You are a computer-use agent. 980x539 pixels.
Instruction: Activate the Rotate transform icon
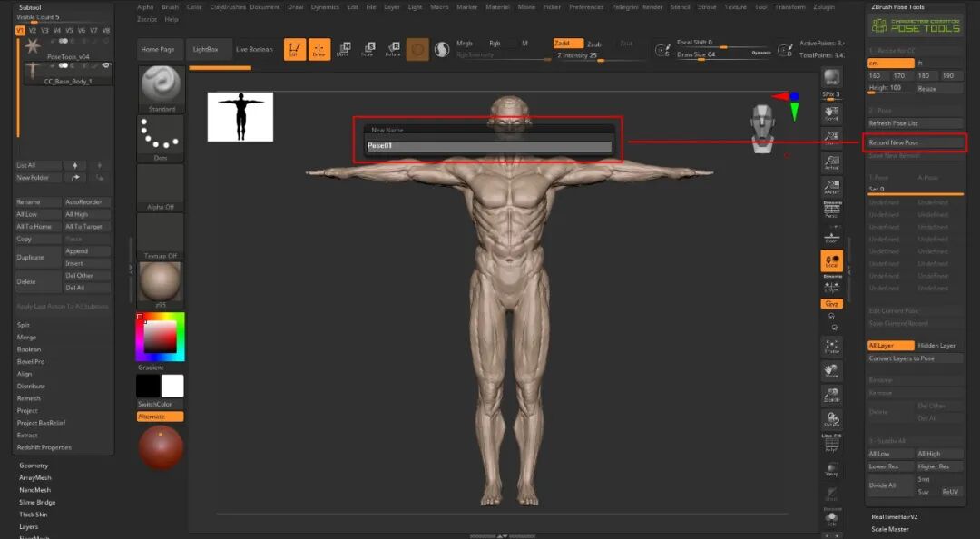393,49
